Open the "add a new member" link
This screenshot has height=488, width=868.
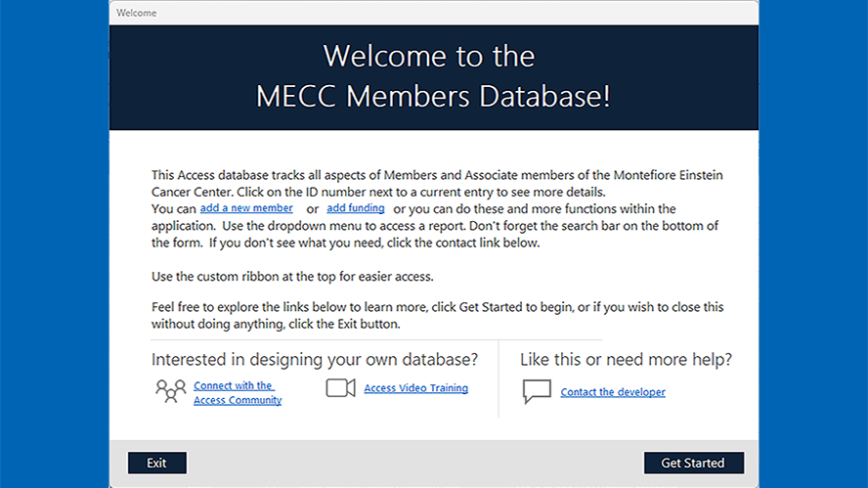tap(246, 208)
